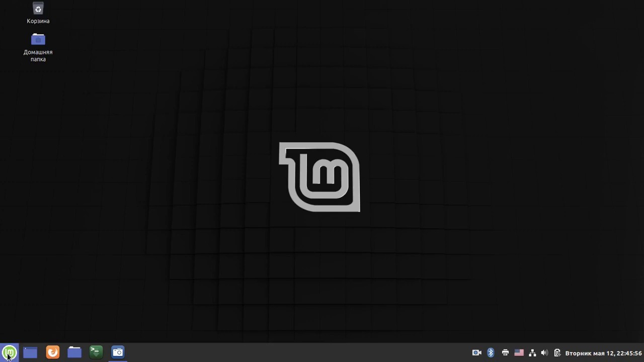This screenshot has width=644, height=362.
Task: Click the power manager tray icon
Action: [557, 353]
